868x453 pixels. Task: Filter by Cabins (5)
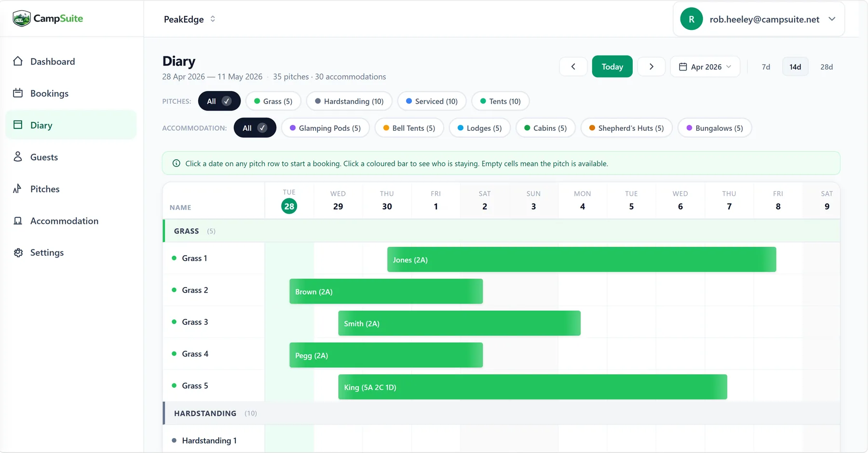545,128
